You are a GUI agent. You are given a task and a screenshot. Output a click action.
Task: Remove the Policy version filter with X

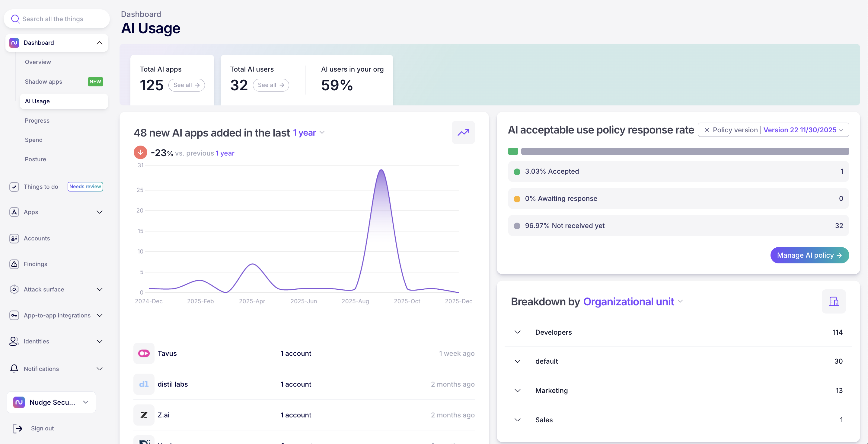(707, 130)
